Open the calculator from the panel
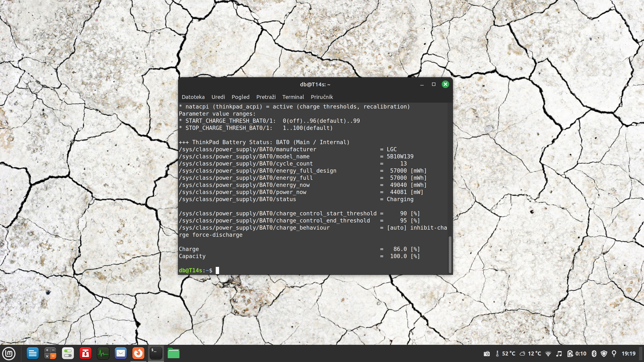 coord(50,353)
